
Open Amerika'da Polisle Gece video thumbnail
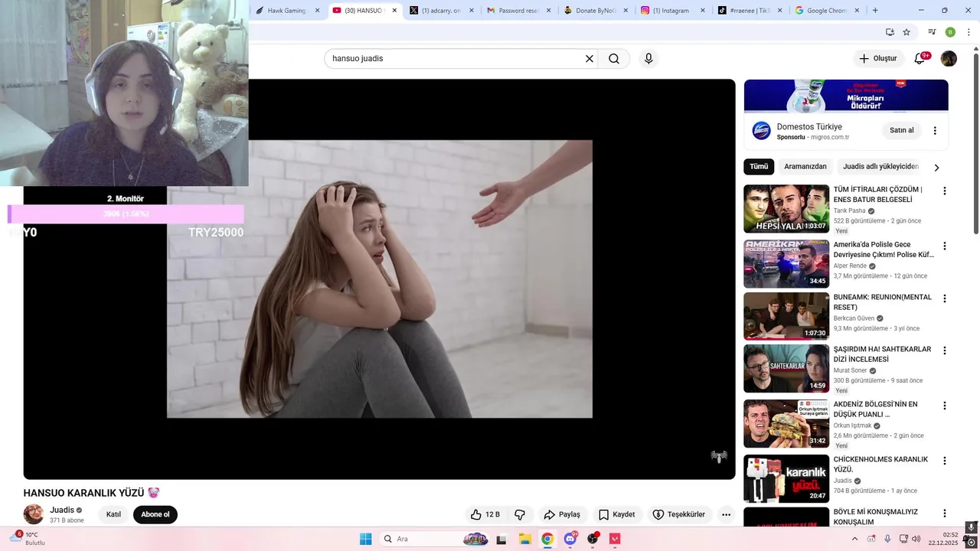click(x=786, y=264)
